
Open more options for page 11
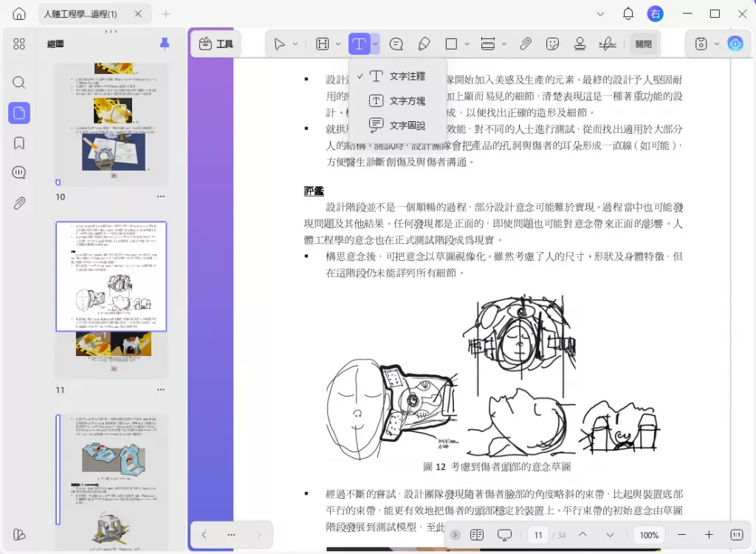click(x=160, y=389)
